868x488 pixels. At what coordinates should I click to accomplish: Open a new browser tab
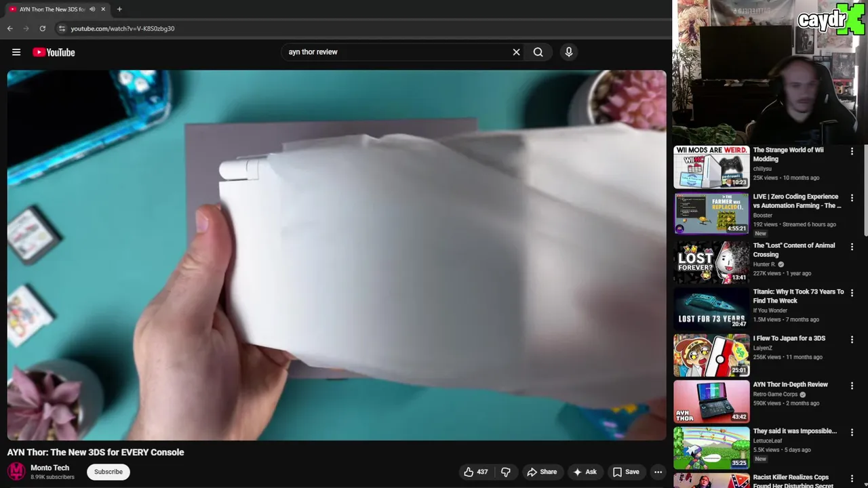point(119,9)
